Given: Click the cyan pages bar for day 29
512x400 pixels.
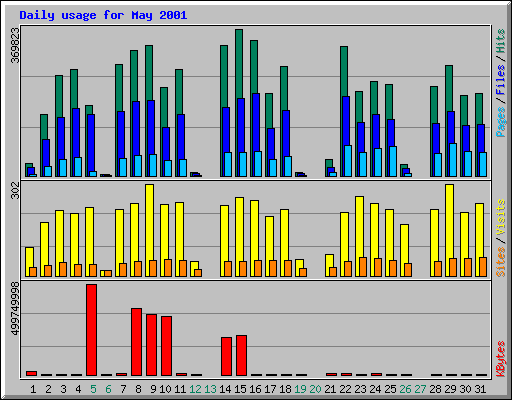Looking at the screenshot, I should 453,160.
